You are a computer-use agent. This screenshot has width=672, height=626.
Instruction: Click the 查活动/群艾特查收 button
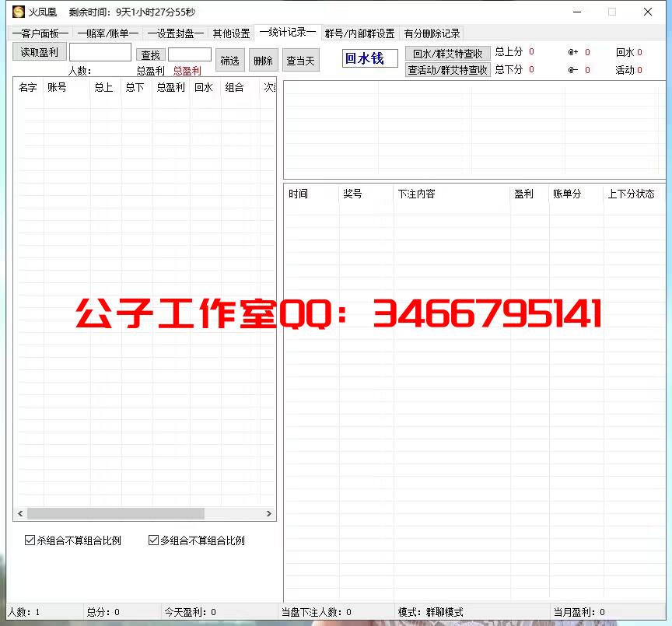(448, 70)
